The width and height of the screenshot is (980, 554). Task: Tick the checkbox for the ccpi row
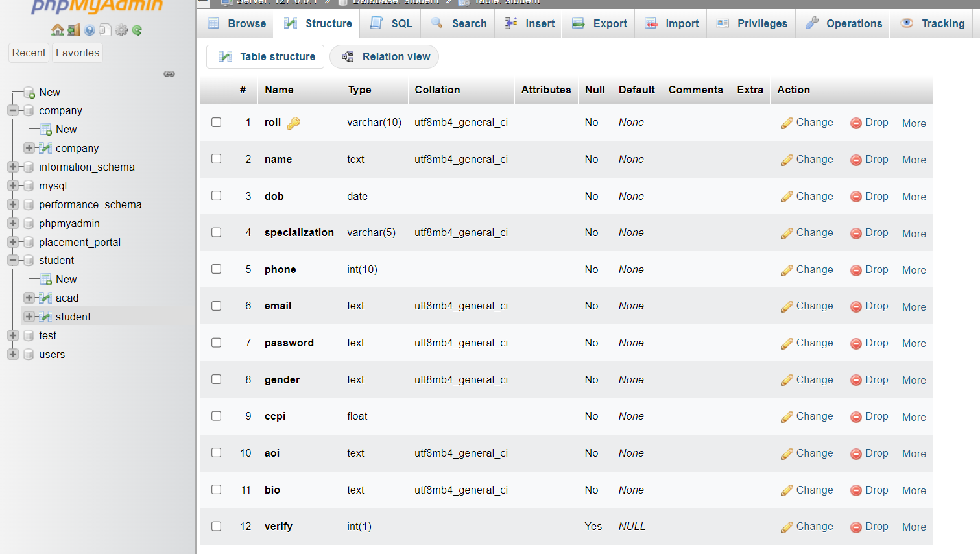pos(216,416)
